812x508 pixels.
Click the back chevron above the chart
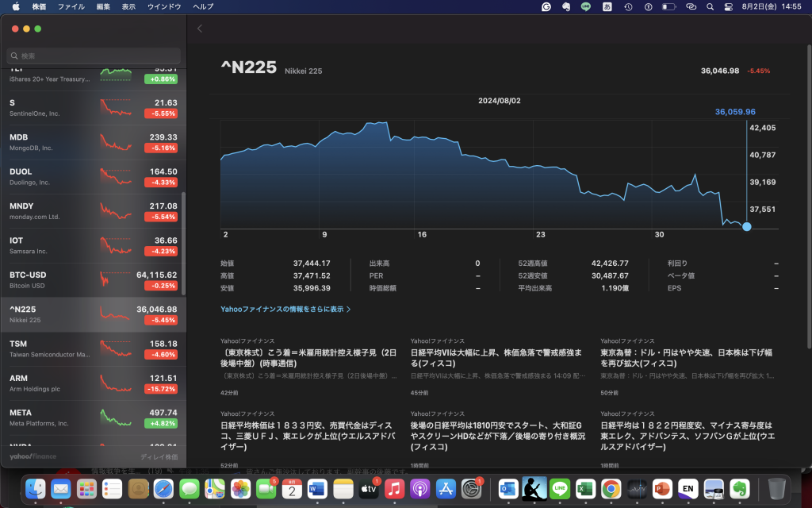200,29
